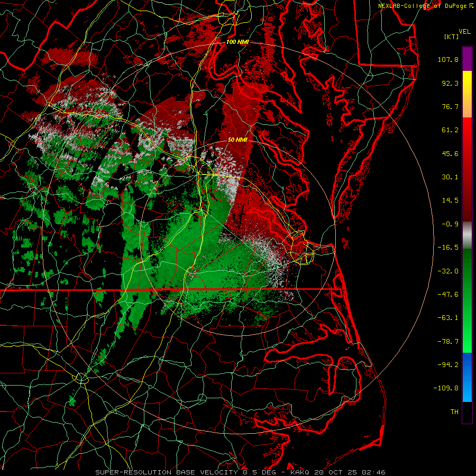Select the -109.8 scale value

tap(446, 388)
